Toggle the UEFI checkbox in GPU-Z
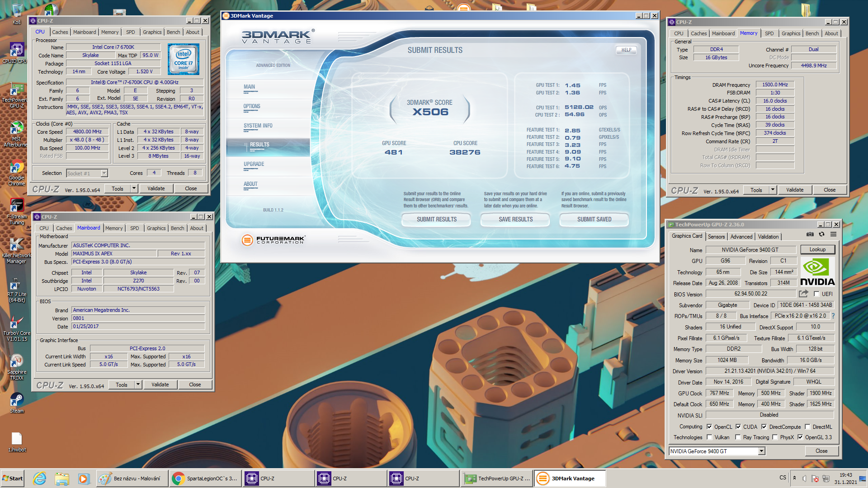 [x=816, y=294]
